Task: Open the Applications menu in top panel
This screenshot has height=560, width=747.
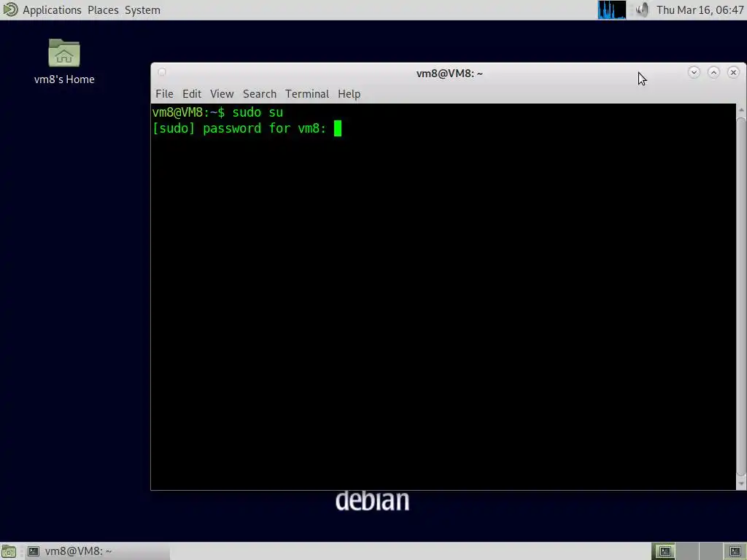Action: click(x=52, y=10)
